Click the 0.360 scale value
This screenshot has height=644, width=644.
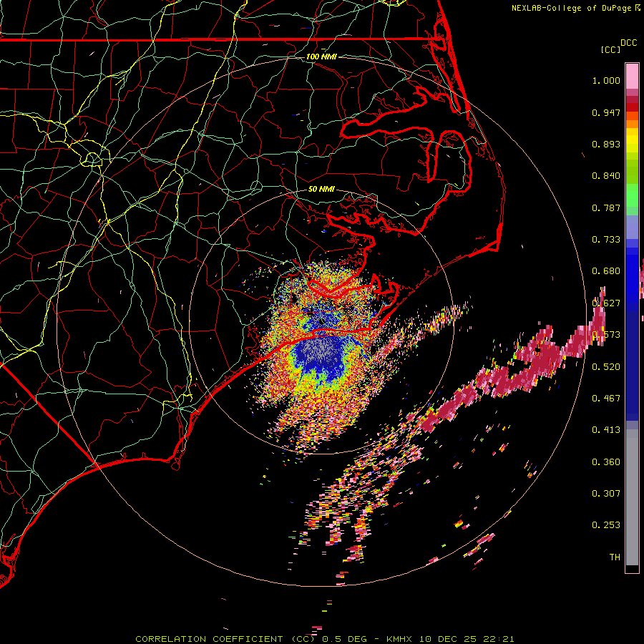tap(606, 462)
